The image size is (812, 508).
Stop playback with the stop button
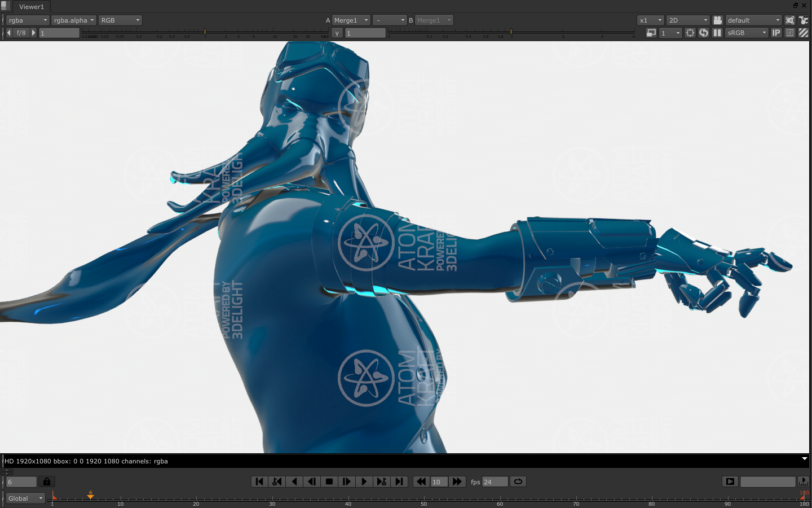329,481
